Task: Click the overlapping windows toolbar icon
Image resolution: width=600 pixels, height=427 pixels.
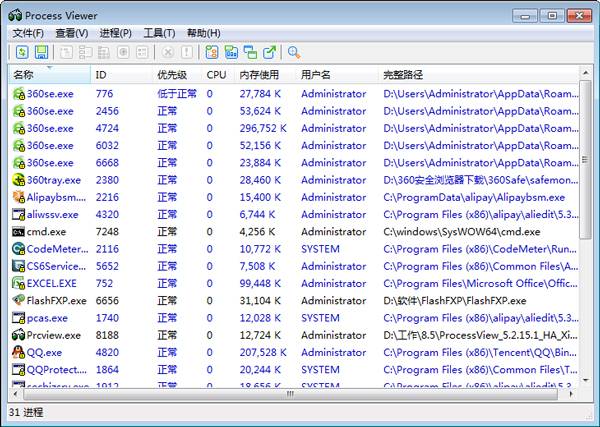Action: (250, 52)
